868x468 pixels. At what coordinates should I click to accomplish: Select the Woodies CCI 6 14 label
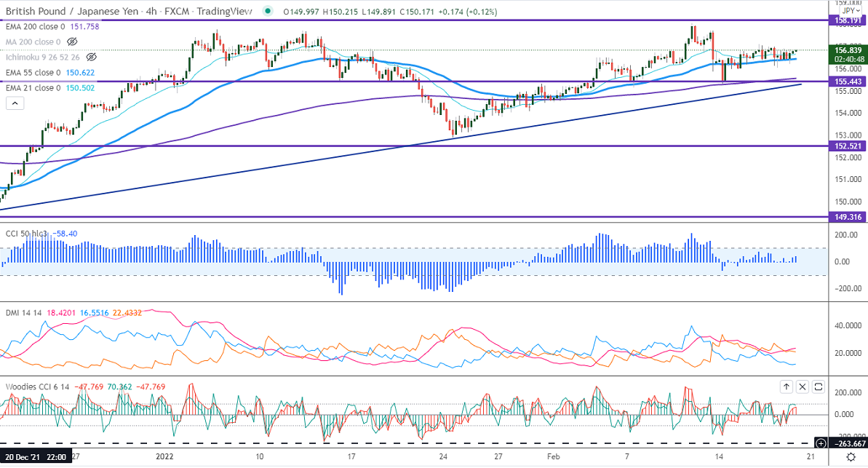click(38, 386)
